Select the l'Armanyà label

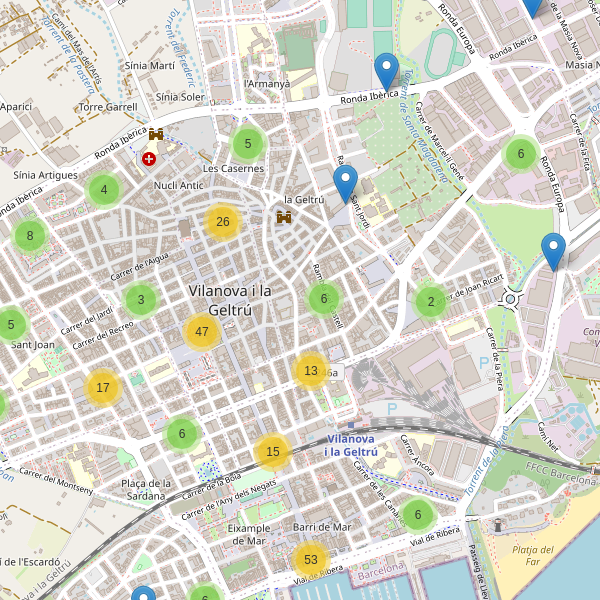[x=267, y=84]
